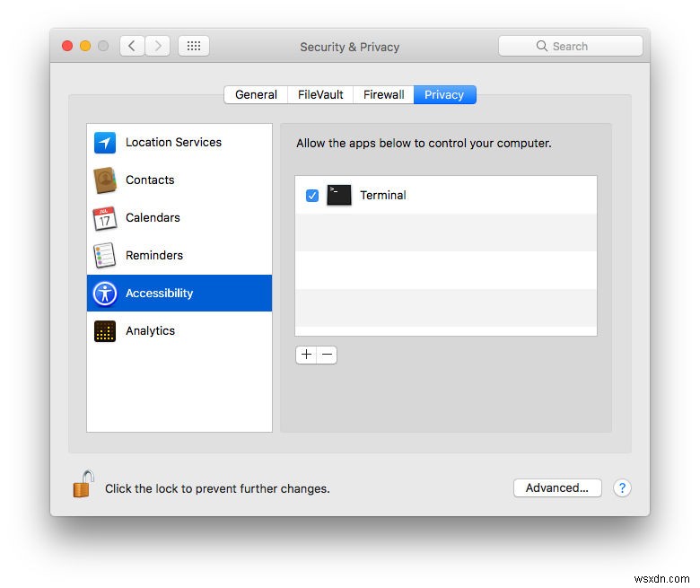Select Calendars label in sidebar

[153, 218]
